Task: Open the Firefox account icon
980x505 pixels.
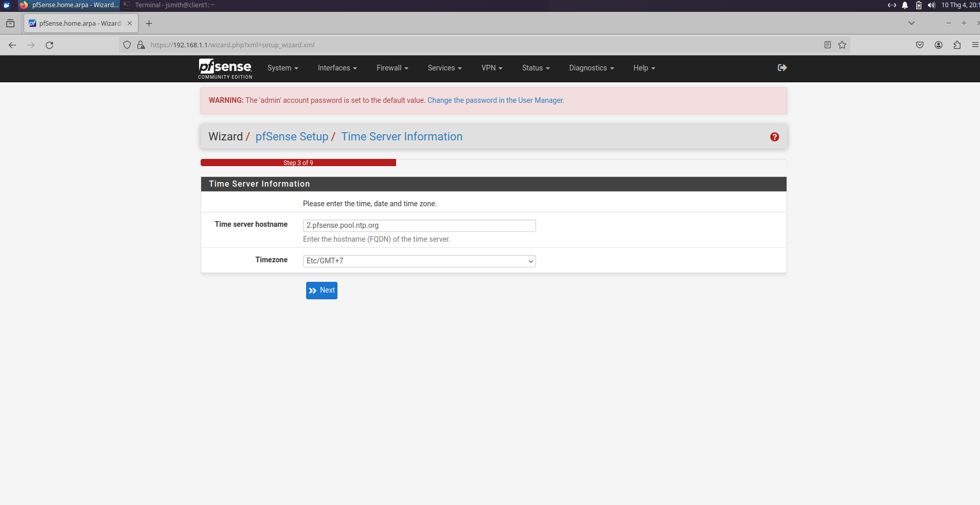Action: 938,45
